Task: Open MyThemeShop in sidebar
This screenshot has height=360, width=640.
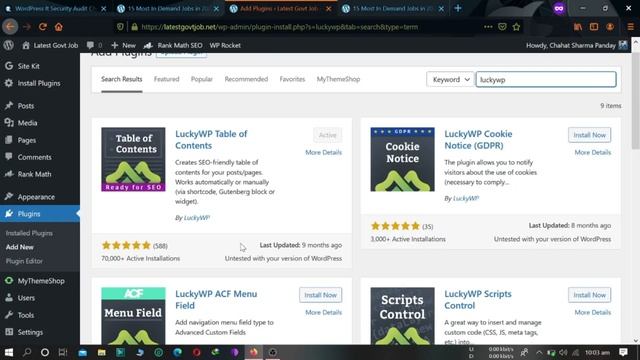Action: [40, 281]
